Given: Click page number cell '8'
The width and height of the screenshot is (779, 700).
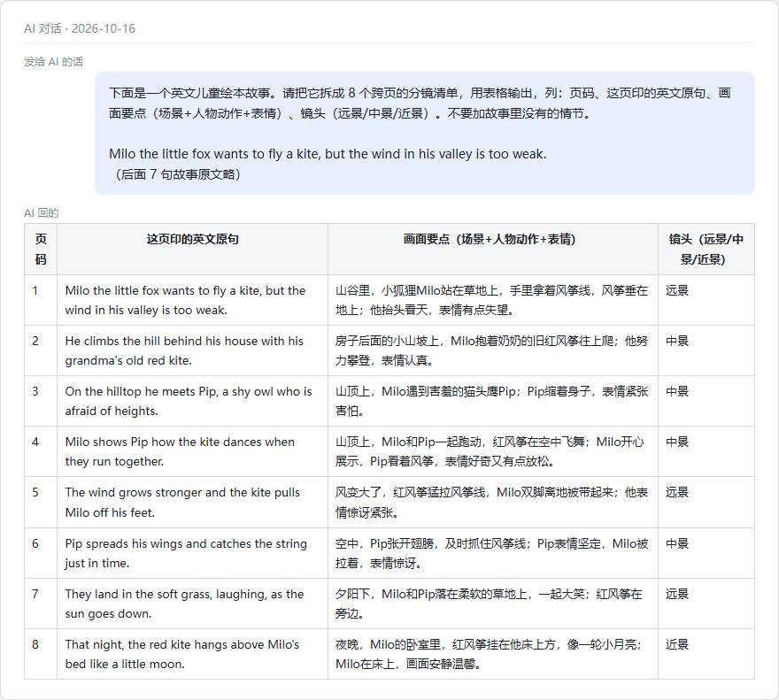Looking at the screenshot, I should click(x=41, y=654).
